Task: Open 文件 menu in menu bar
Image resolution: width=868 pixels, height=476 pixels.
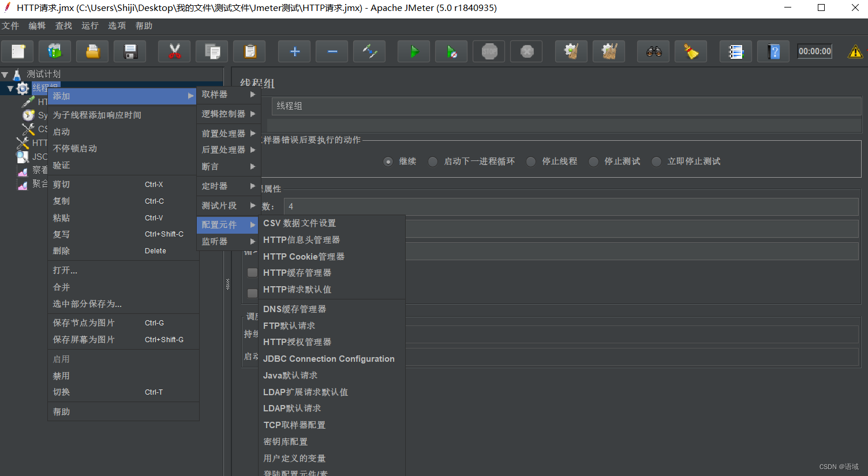Action: click(10, 26)
